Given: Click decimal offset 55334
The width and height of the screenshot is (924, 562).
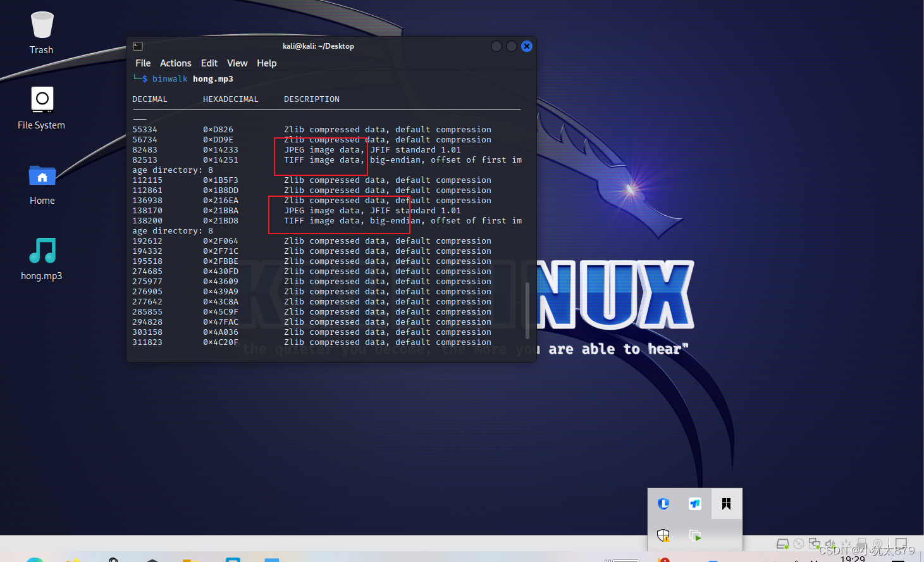Looking at the screenshot, I should coord(145,130).
